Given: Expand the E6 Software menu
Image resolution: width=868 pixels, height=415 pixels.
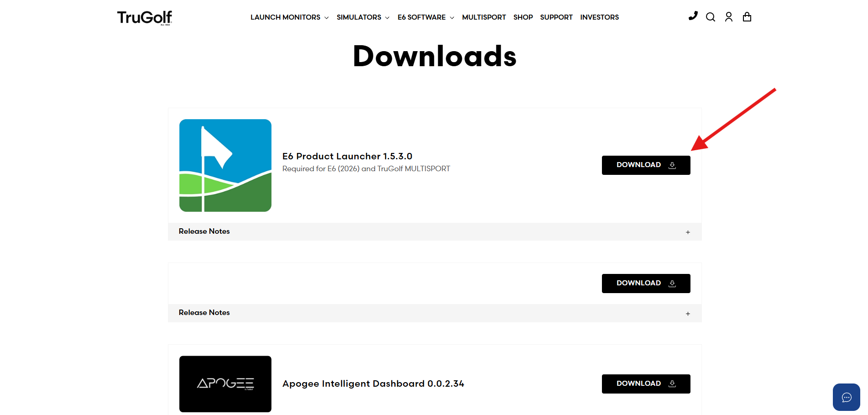Looking at the screenshot, I should tap(426, 17).
